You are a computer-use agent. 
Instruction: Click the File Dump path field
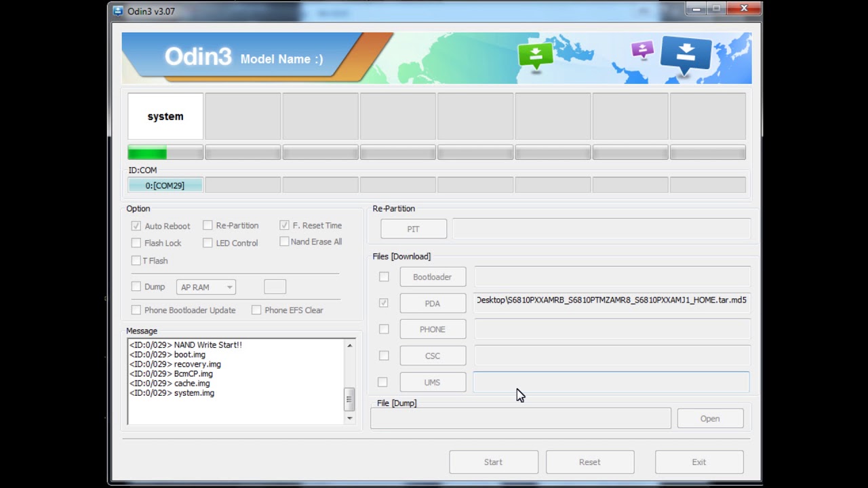pos(521,418)
